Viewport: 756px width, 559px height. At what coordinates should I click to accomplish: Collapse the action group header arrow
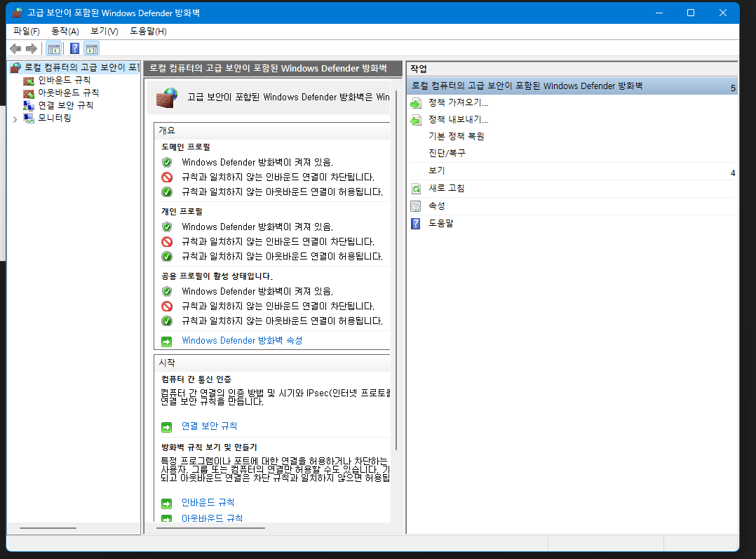tap(733, 88)
